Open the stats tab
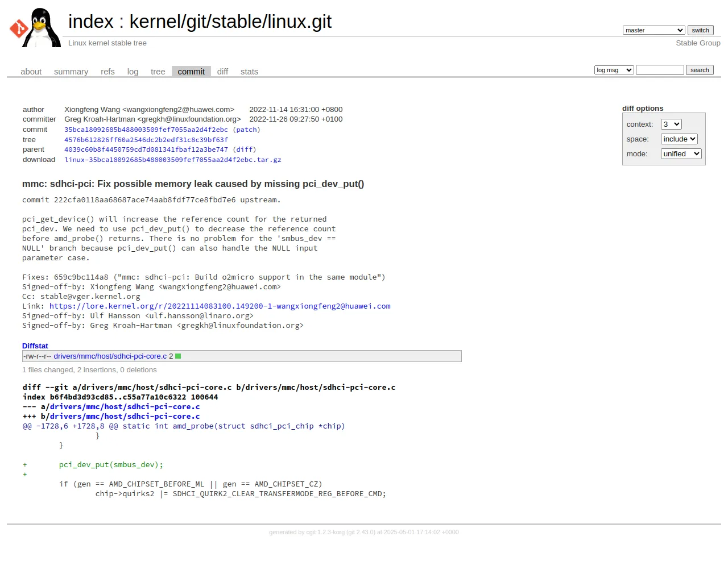 (249, 72)
